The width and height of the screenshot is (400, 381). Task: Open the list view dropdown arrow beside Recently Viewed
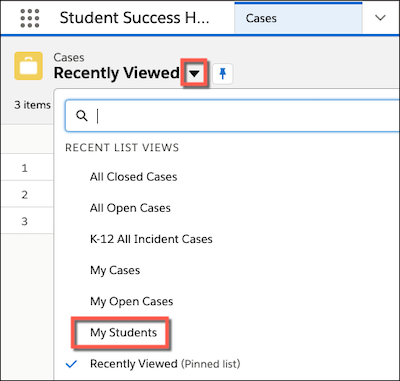[194, 73]
